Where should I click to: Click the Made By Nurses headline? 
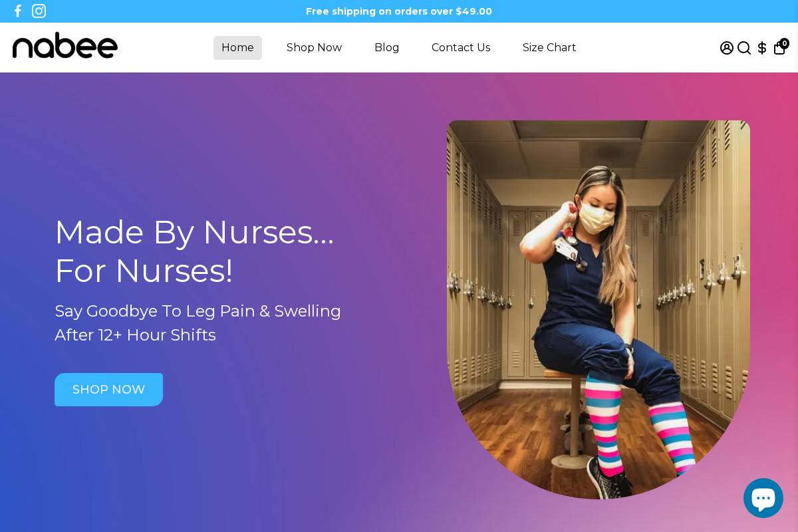tap(194, 251)
